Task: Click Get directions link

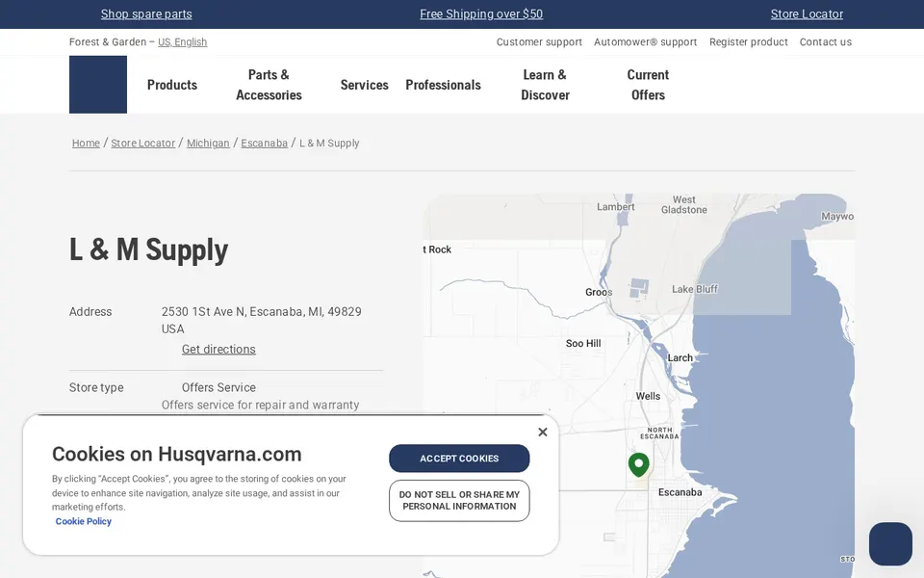Action: (x=218, y=349)
